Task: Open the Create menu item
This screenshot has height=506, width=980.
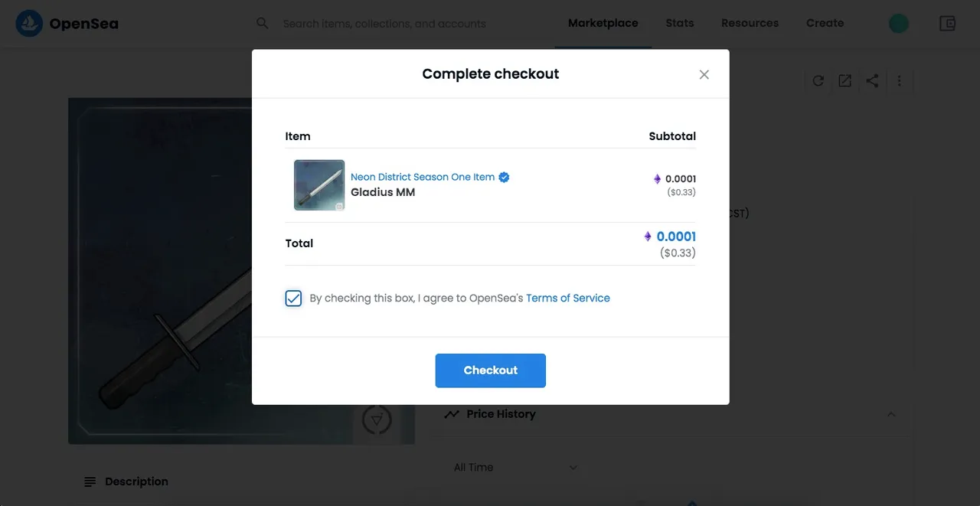Action: pos(825,23)
